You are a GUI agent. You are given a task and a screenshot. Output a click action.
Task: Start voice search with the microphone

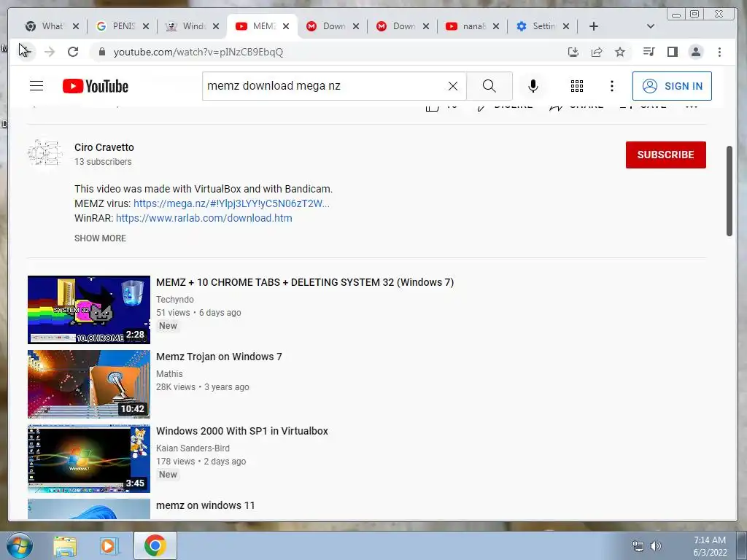[533, 86]
